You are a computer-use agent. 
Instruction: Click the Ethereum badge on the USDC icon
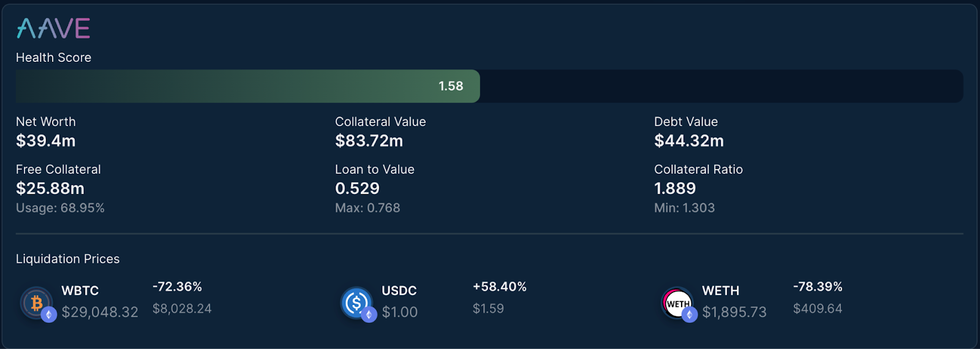(369, 315)
